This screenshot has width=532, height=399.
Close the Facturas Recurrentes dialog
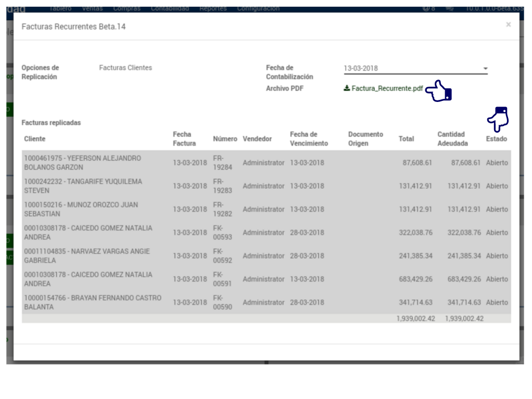point(508,24)
